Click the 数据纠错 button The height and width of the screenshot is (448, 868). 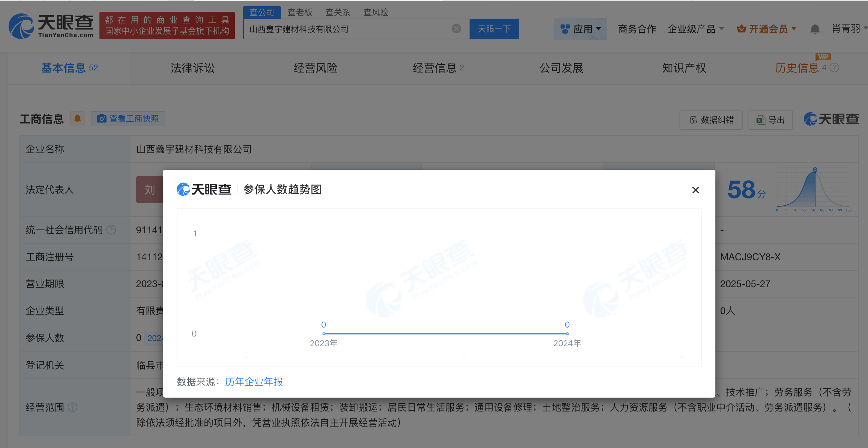(711, 120)
